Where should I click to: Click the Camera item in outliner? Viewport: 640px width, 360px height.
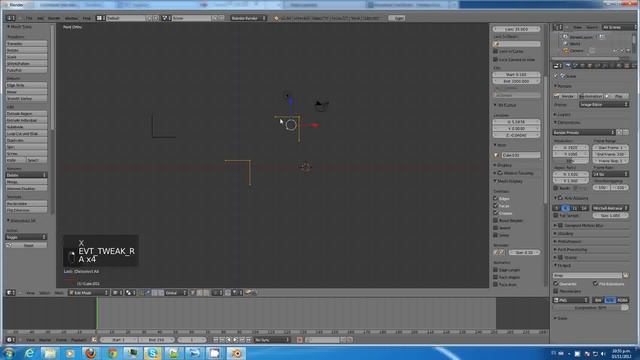click(x=576, y=51)
